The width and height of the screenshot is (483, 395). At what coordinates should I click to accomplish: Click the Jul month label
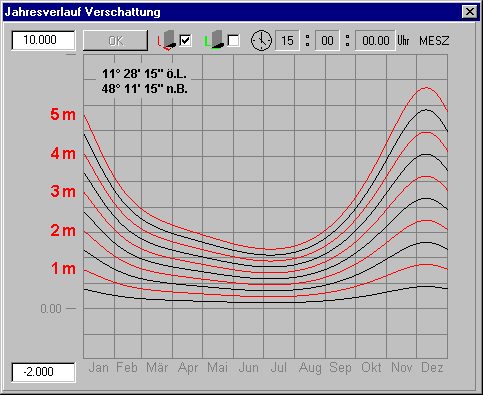click(x=279, y=368)
